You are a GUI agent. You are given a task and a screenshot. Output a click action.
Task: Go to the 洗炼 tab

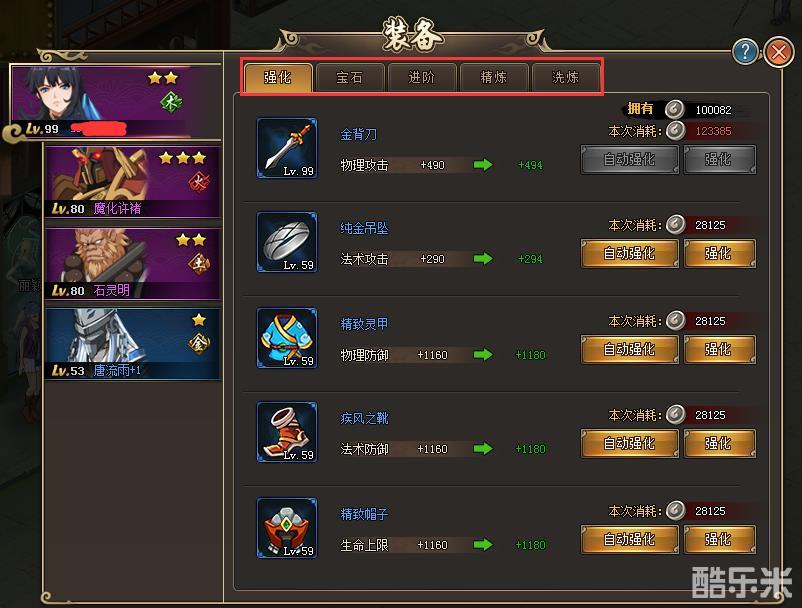(x=566, y=78)
